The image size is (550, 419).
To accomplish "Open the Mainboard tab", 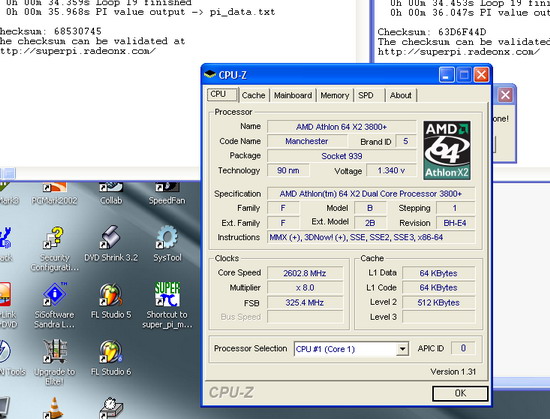I will [293, 95].
